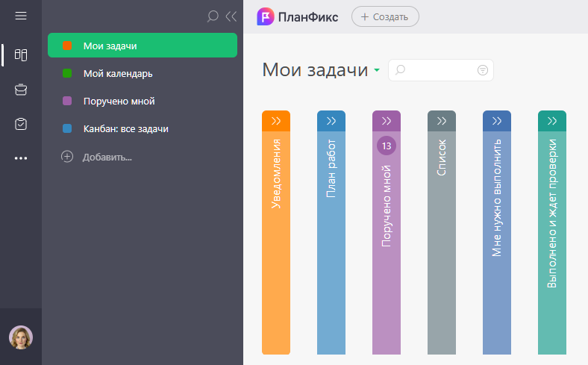The width and height of the screenshot is (588, 365).
Task: Expand the План работ column
Action: 331,121
